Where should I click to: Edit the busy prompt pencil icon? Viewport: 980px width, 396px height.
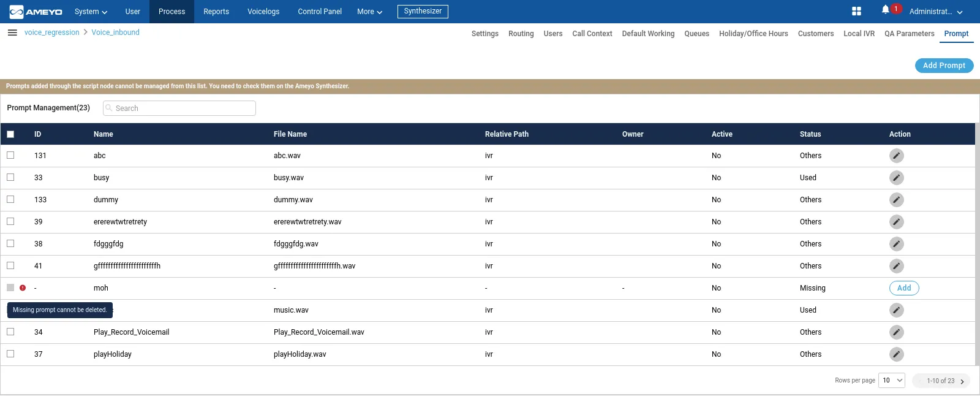click(x=896, y=178)
